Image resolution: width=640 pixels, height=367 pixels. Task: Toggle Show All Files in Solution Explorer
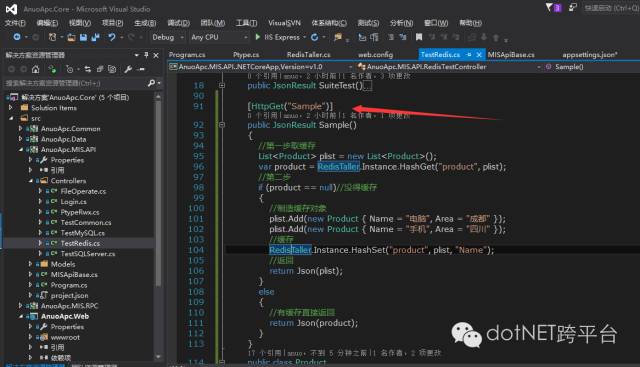112,69
